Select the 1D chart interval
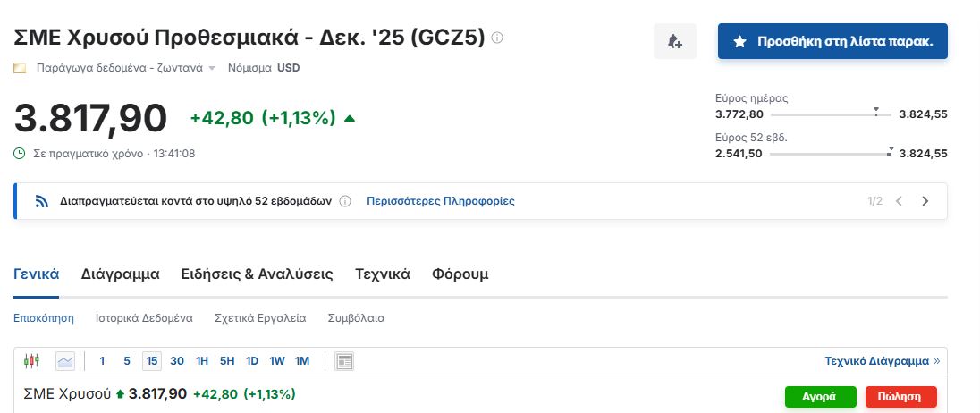Screen dimensions: 980x413 (x=252, y=361)
